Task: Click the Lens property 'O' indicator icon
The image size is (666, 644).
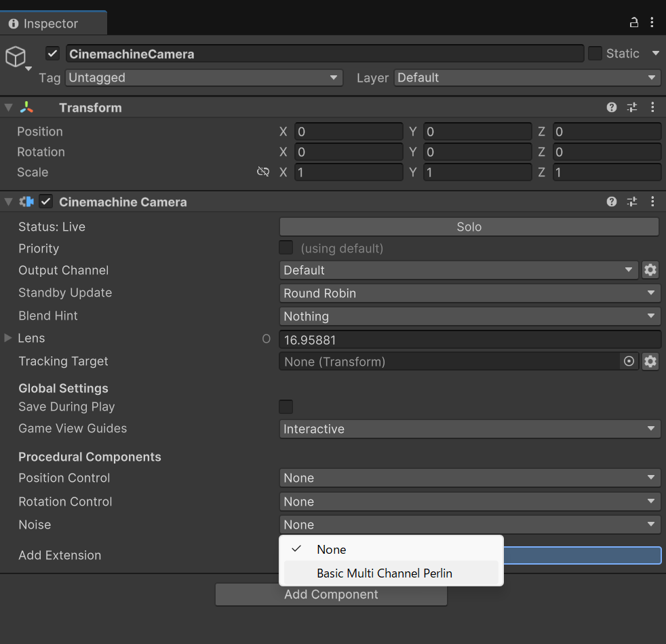Action: click(x=266, y=339)
